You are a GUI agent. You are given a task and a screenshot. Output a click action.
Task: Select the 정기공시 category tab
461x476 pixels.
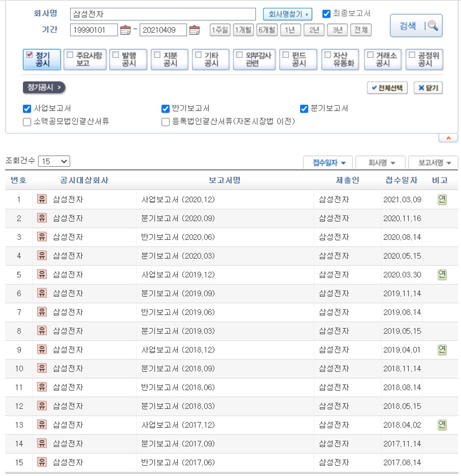coord(41,59)
